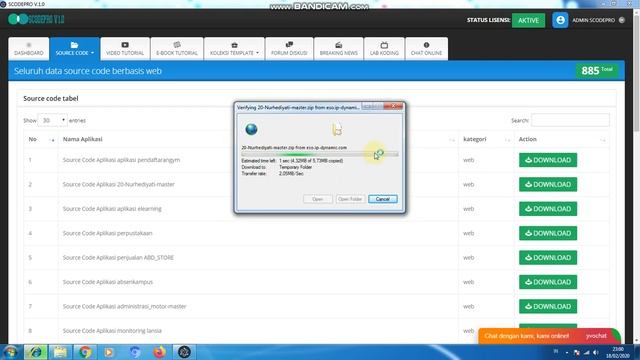Viewport: 640px width, 360px height.
Task: Open Chat Online tab
Action: [x=427, y=49]
